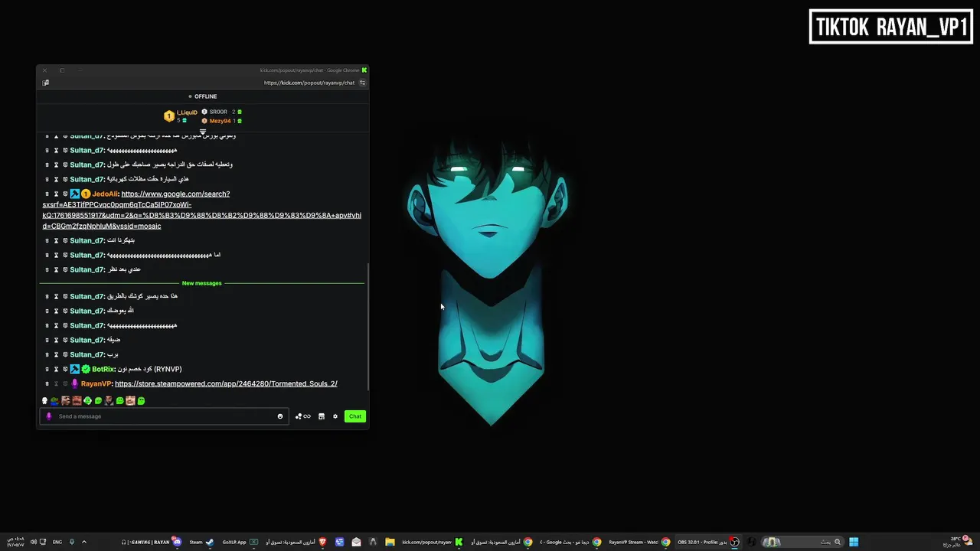980x551 pixels.
Task: Click the Mezy94 leaderboard entry
Action: (221, 121)
